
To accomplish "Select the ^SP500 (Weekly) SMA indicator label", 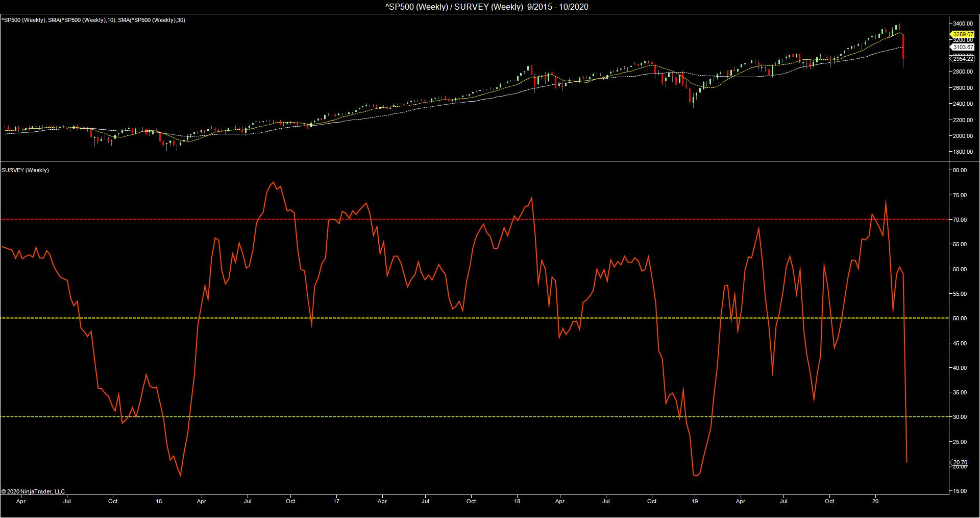I will point(93,20).
